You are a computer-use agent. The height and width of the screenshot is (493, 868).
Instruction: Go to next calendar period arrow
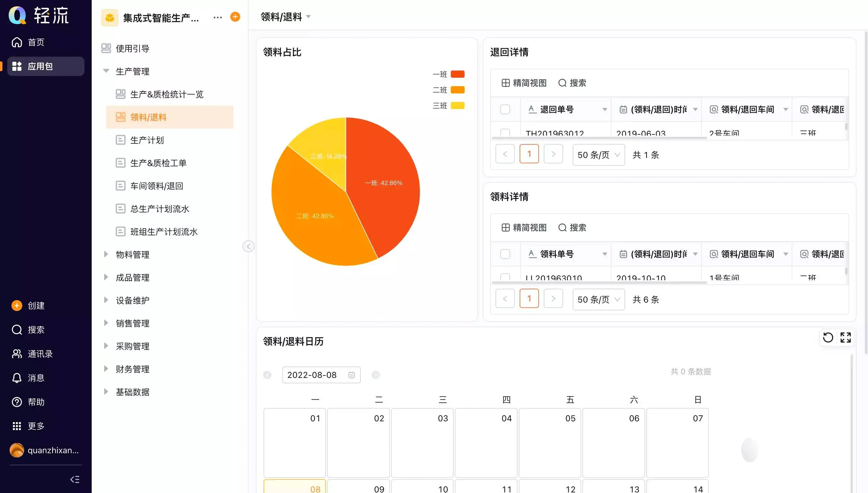tap(375, 375)
